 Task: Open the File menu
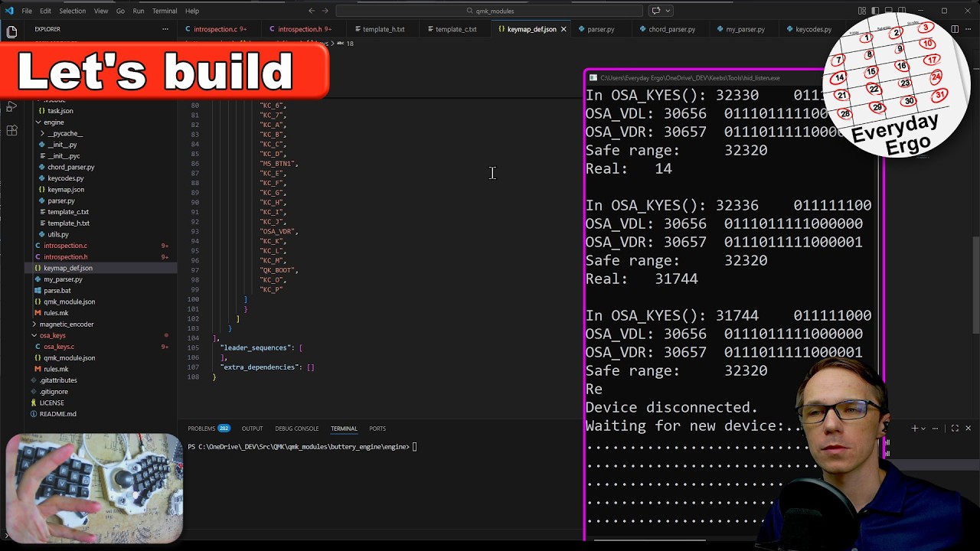pos(27,11)
